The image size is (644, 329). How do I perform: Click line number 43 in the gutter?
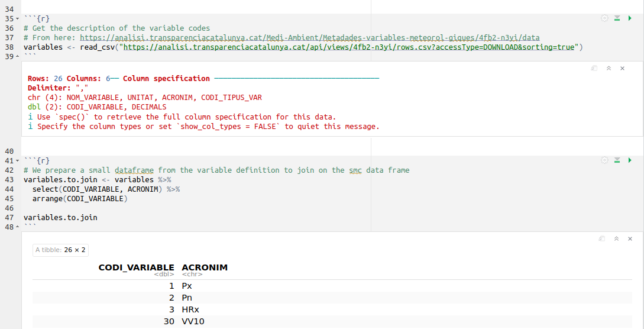(x=9, y=180)
